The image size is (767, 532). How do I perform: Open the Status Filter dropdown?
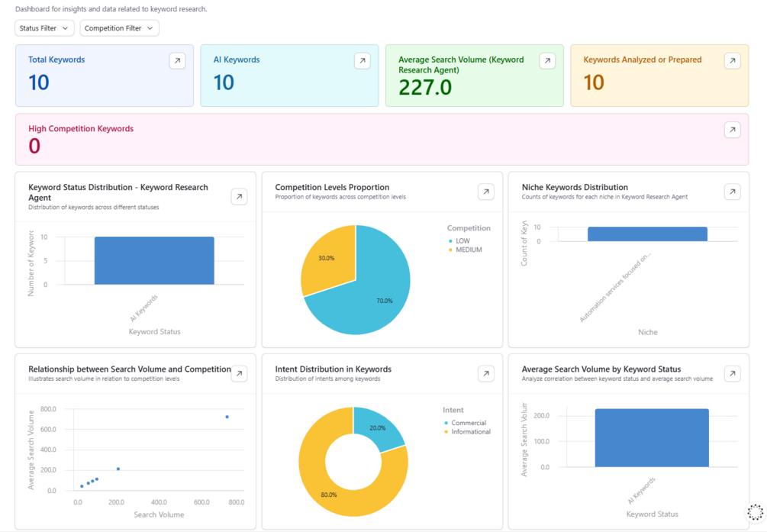(44, 28)
